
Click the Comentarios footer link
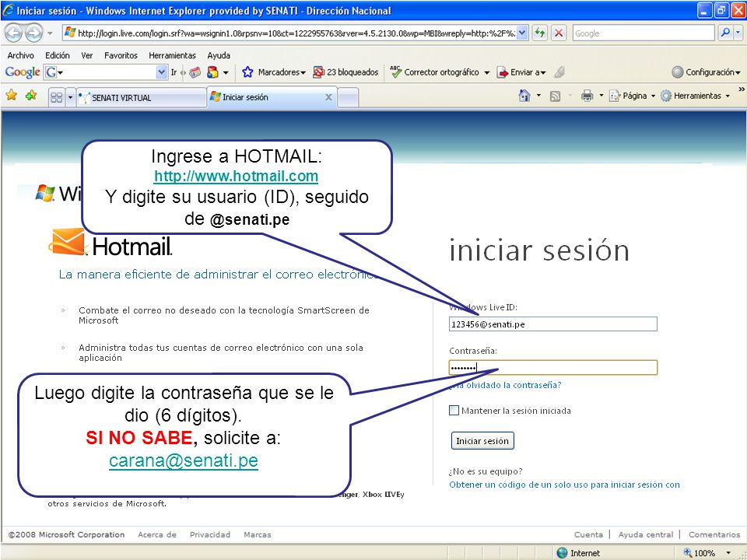[714, 534]
